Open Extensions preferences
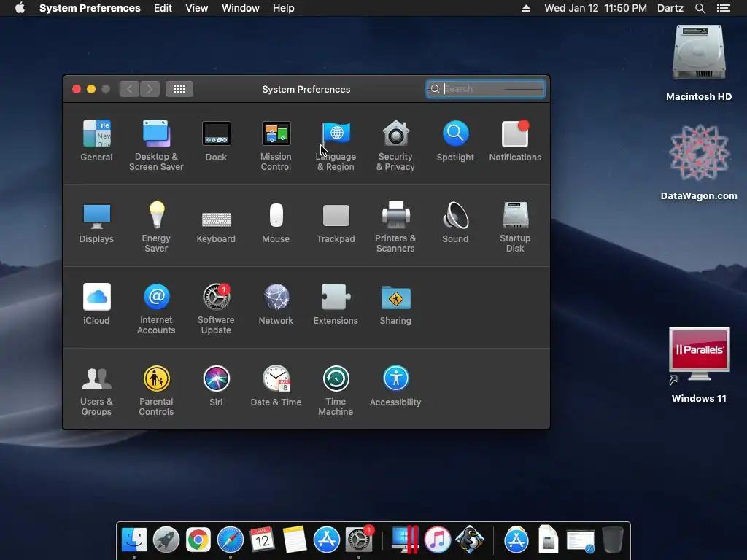Image resolution: width=747 pixels, height=560 pixels. point(336,304)
